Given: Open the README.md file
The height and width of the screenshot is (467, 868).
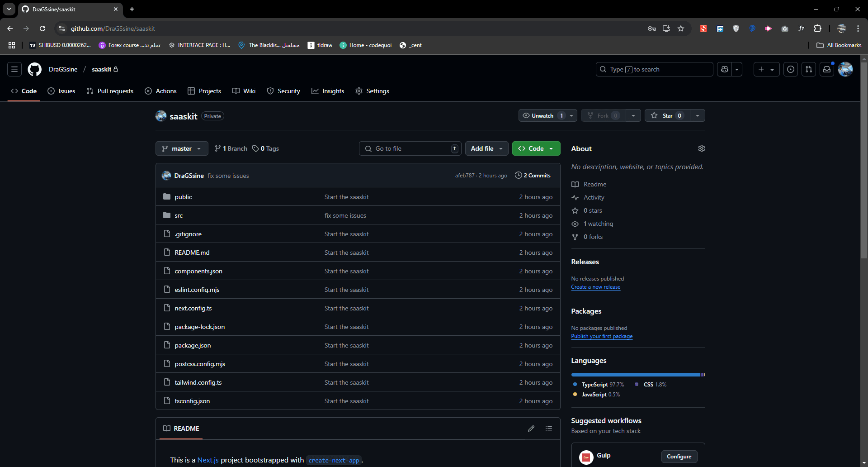Looking at the screenshot, I should pyautogui.click(x=192, y=253).
